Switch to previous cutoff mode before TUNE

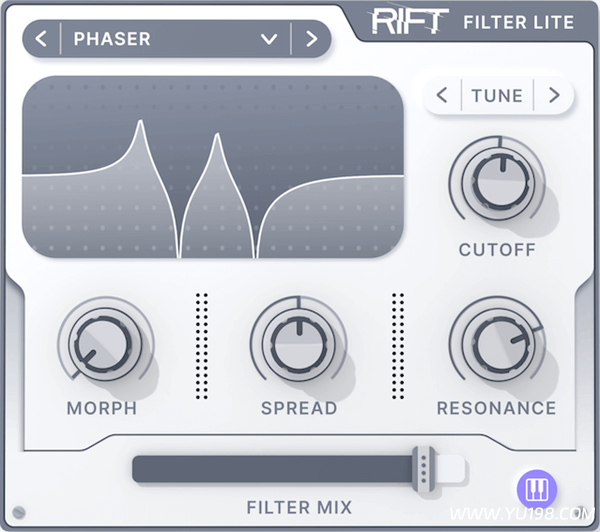tap(442, 95)
